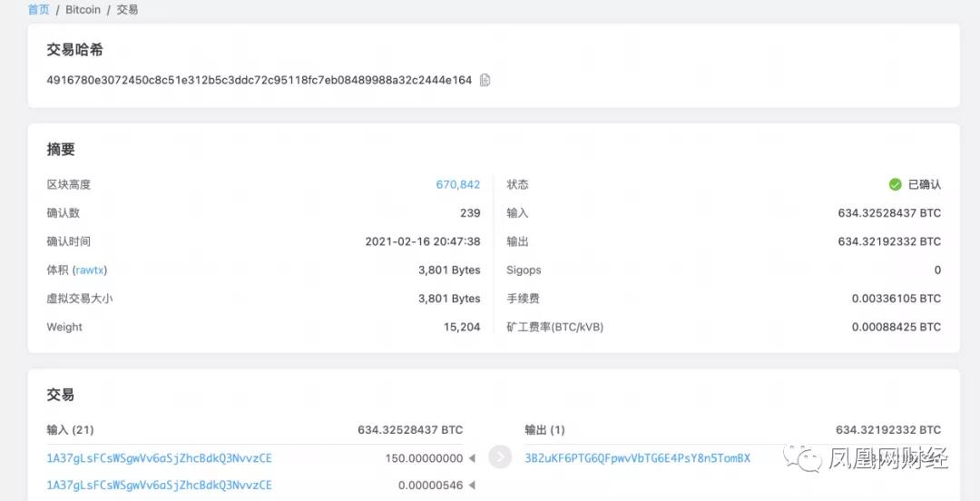
Task: Click the outputs total 634.32192332 BTC in 交易 section
Action: [x=888, y=429]
